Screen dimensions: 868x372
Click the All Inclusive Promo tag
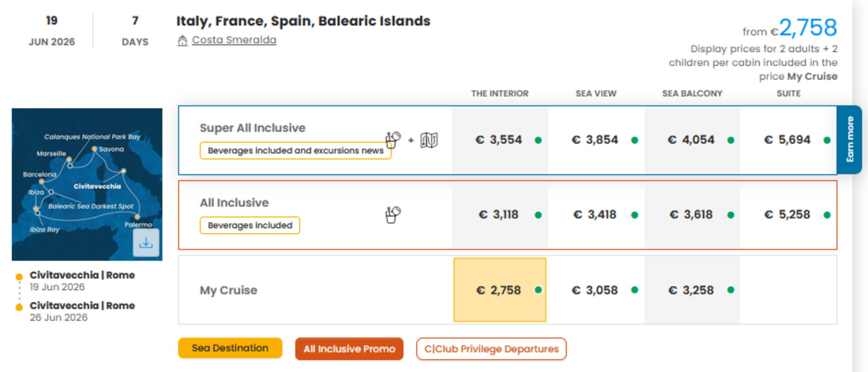349,349
